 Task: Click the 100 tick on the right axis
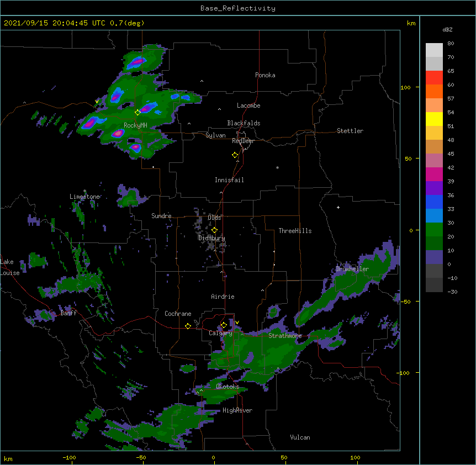point(405,87)
